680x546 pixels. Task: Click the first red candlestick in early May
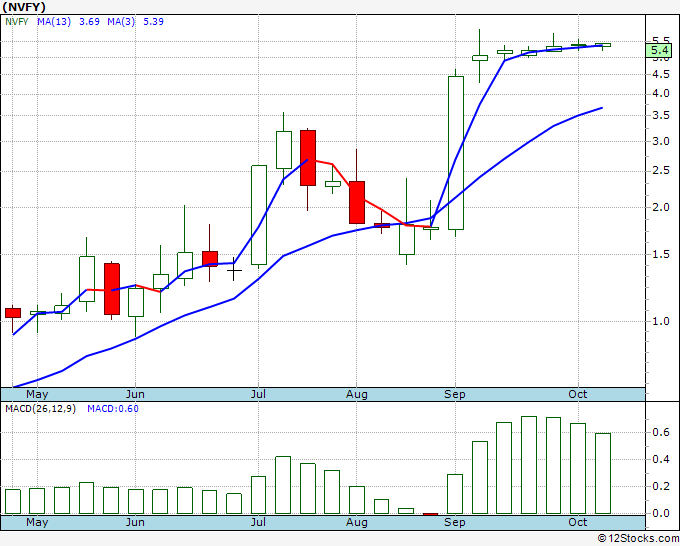click(x=13, y=313)
